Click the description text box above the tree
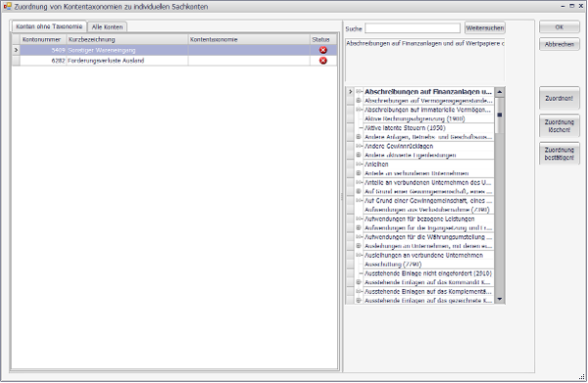The image size is (588, 383). [424, 60]
